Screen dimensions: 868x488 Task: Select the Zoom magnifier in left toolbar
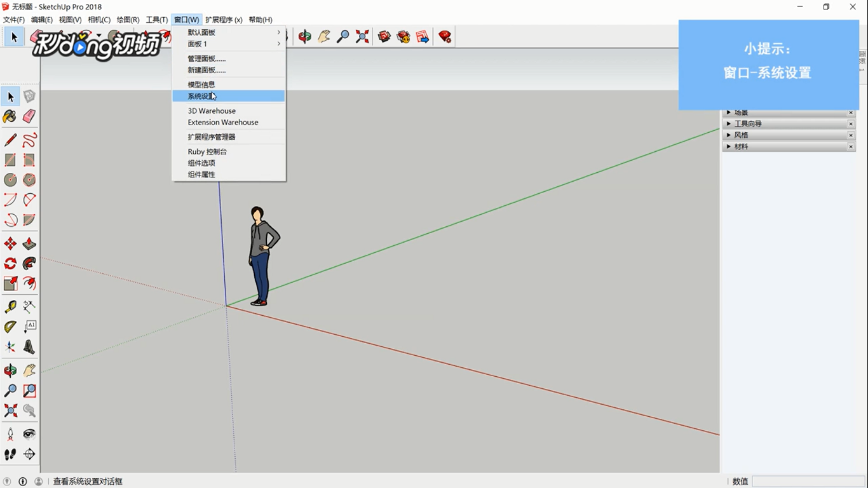click(10, 391)
